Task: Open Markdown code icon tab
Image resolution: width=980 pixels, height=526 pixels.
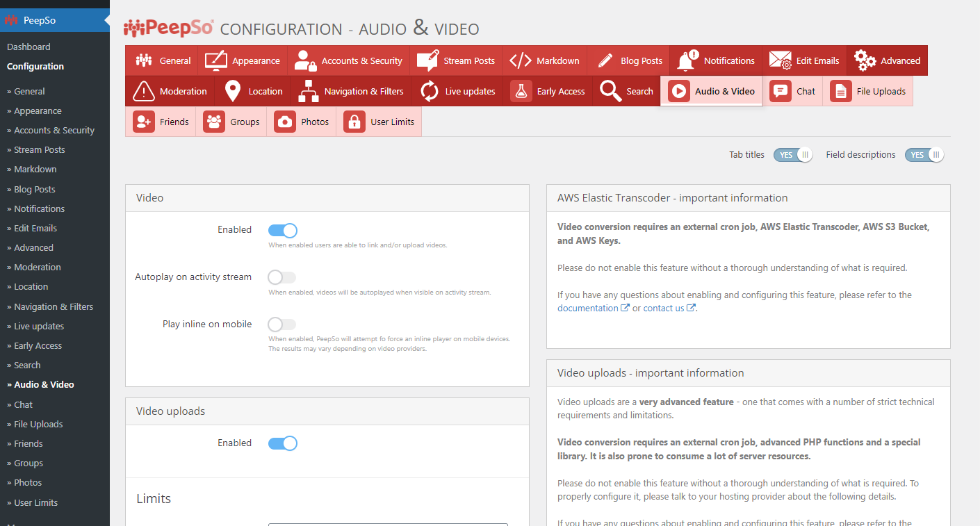Action: [x=521, y=60]
